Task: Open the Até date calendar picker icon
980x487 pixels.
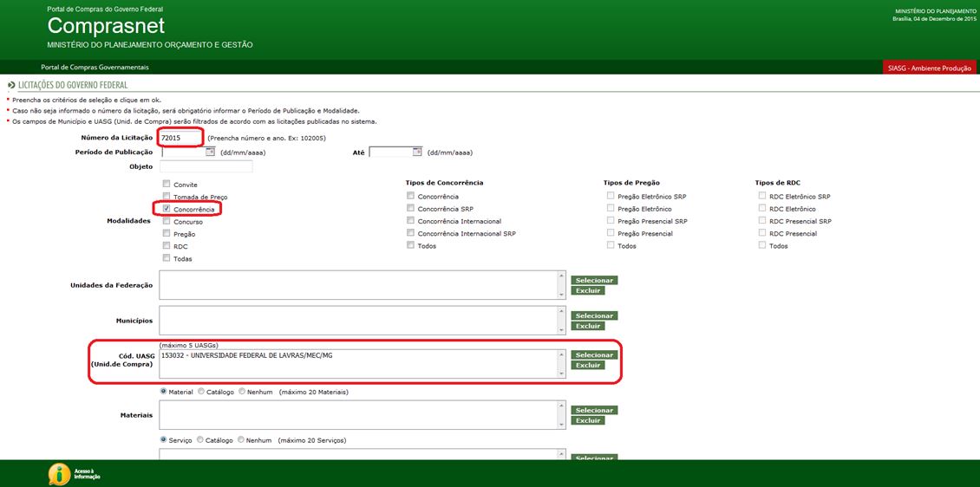Action: tap(417, 152)
